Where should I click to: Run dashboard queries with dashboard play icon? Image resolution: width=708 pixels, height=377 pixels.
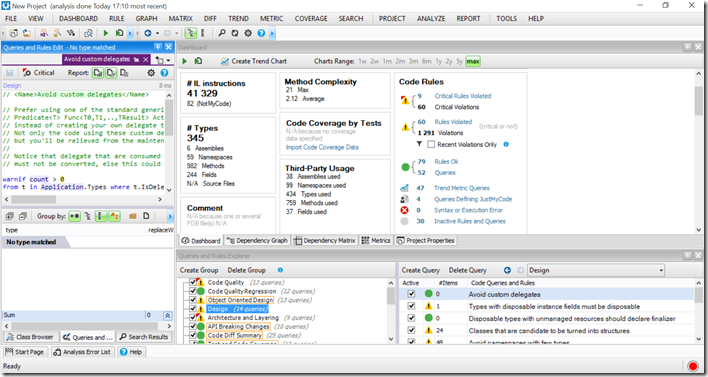185,61
